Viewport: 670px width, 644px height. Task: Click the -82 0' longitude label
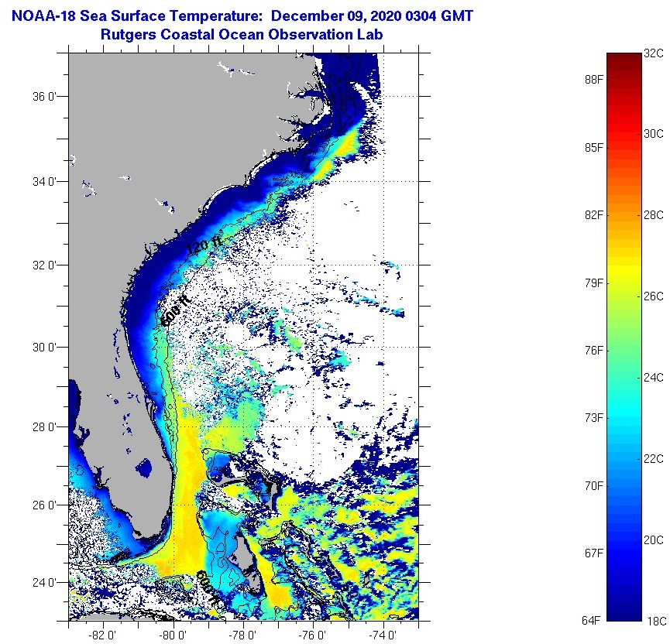pos(102,635)
